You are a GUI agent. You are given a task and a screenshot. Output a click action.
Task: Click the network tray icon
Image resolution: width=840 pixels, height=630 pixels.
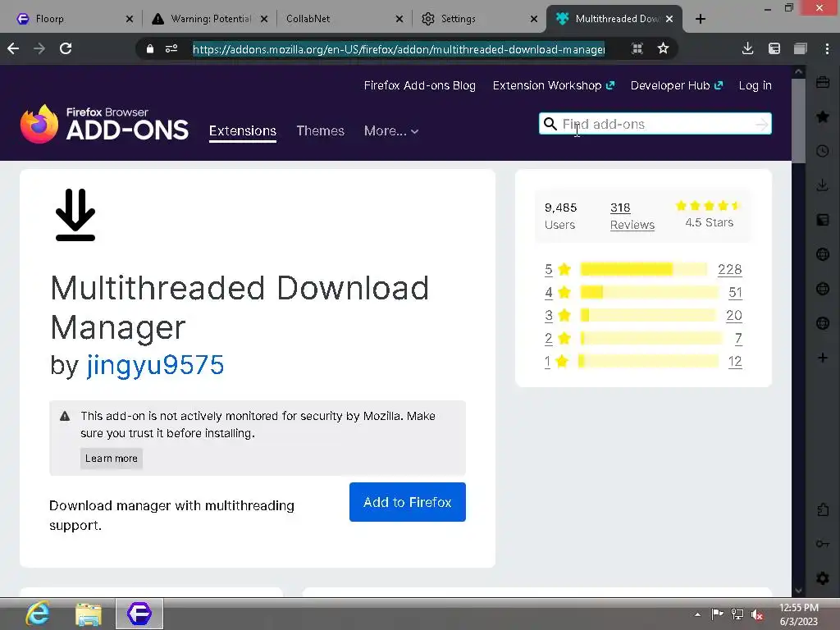pyautogui.click(x=737, y=614)
